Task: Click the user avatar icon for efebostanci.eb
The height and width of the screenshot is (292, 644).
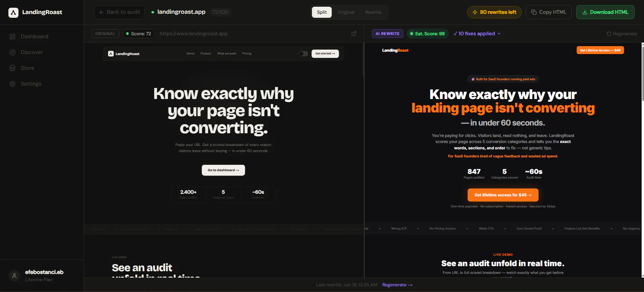Action: point(14,276)
